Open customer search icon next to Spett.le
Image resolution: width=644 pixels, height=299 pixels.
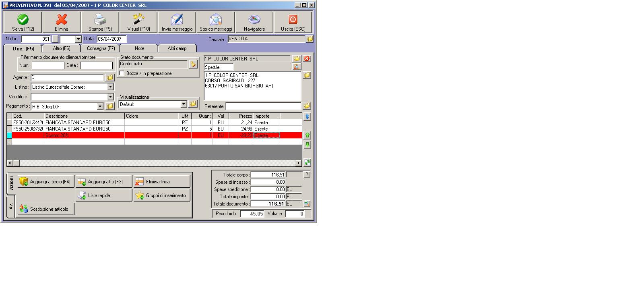(297, 67)
